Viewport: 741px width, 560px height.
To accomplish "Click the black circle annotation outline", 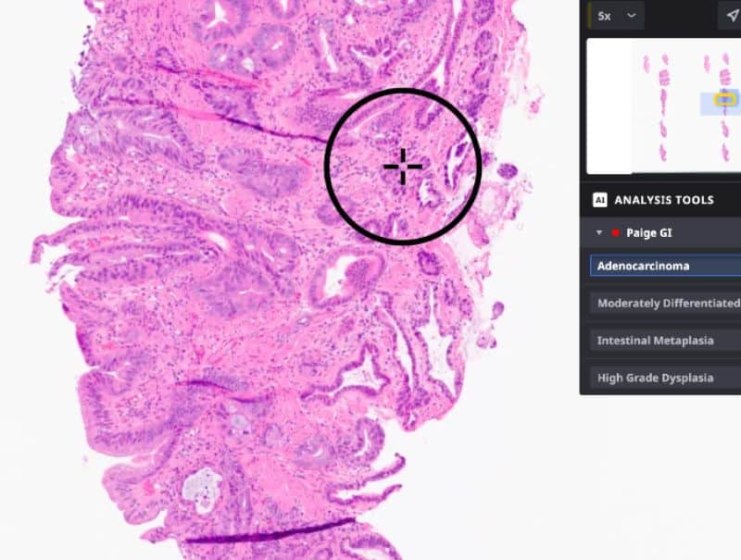I will (x=325, y=167).
